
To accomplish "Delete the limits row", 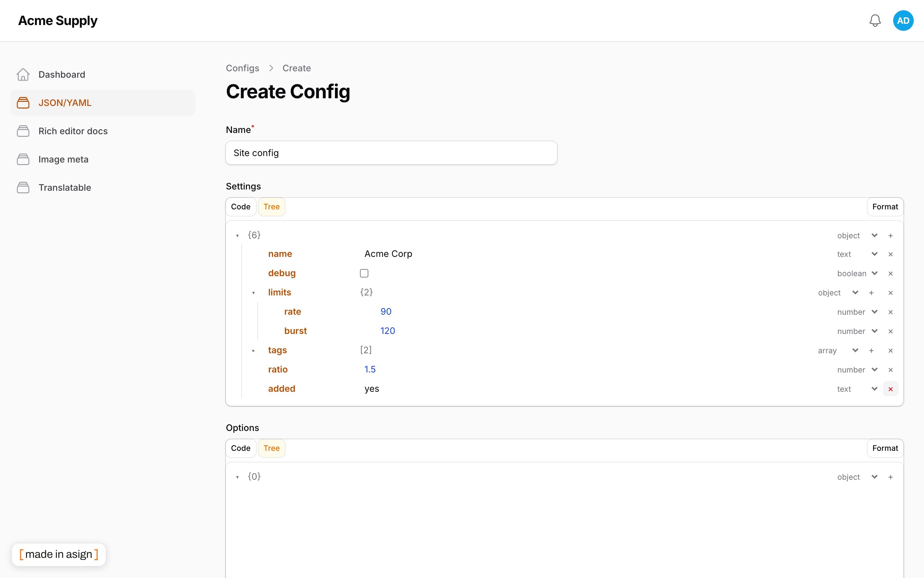I will point(890,293).
